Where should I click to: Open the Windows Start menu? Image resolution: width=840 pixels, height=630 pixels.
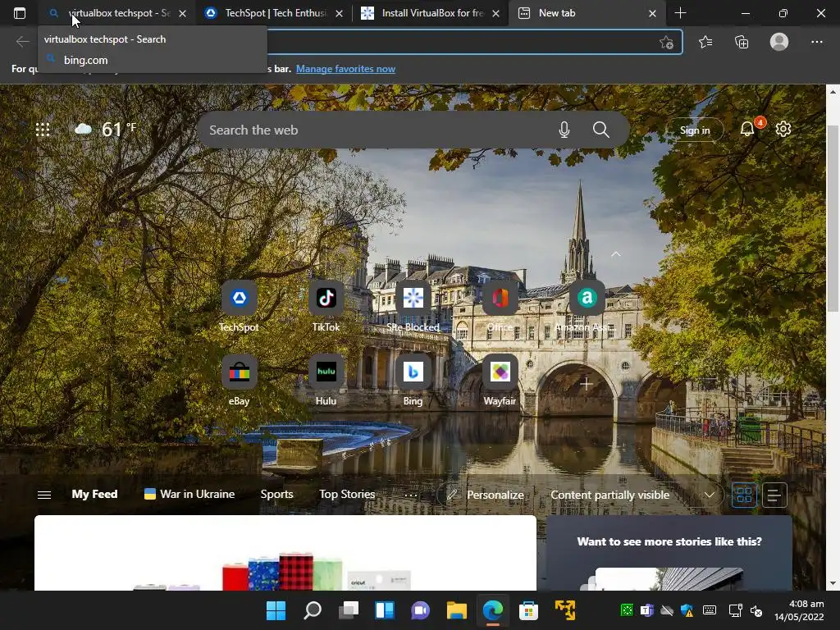(x=276, y=610)
